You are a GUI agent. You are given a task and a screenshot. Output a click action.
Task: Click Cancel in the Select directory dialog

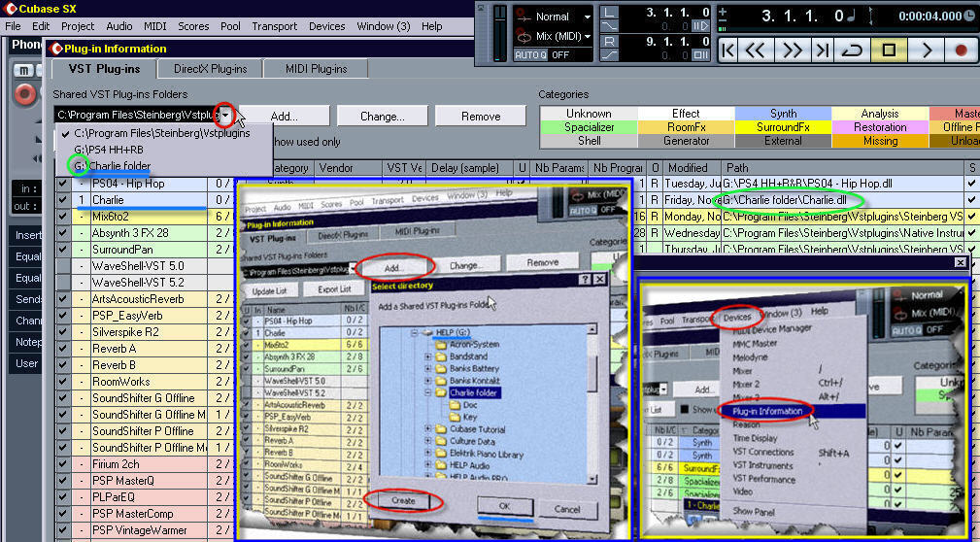point(567,509)
